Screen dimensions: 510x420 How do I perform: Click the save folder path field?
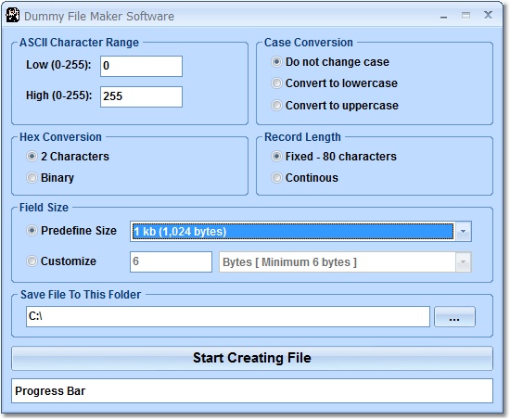[x=228, y=316]
